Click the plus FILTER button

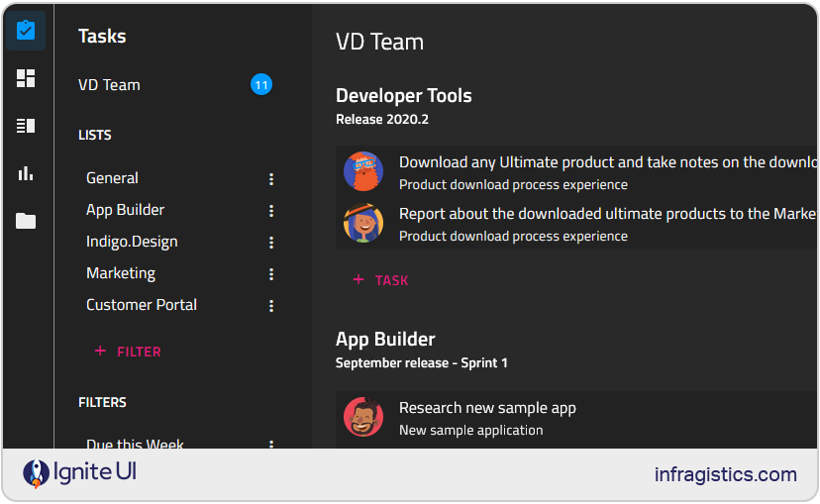(x=128, y=352)
